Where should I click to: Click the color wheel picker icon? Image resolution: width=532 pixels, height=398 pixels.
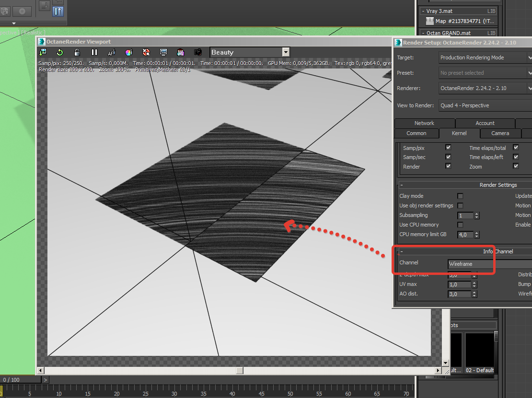(128, 52)
